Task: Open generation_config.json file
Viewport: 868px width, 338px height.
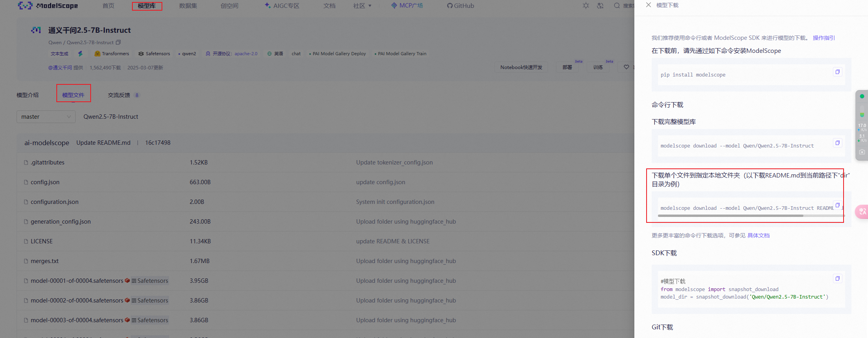Action: (x=61, y=222)
